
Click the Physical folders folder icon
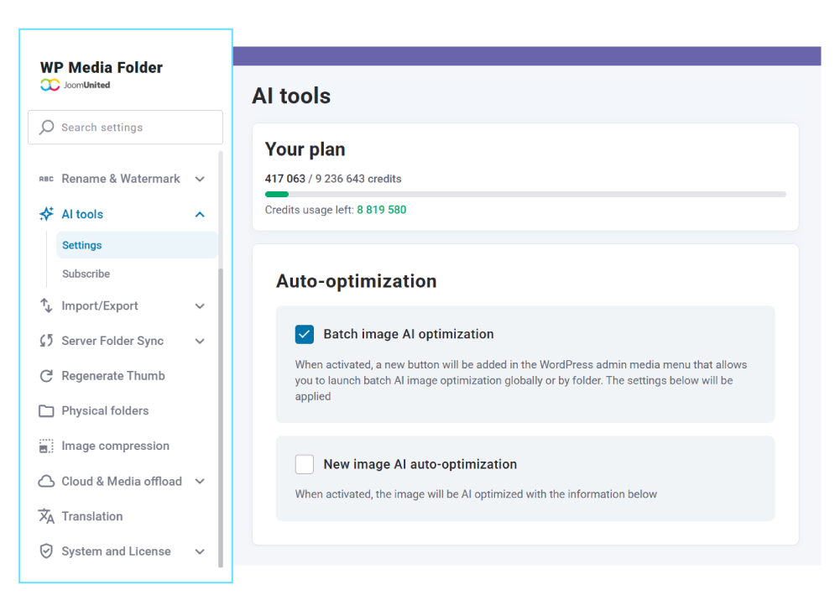47,411
